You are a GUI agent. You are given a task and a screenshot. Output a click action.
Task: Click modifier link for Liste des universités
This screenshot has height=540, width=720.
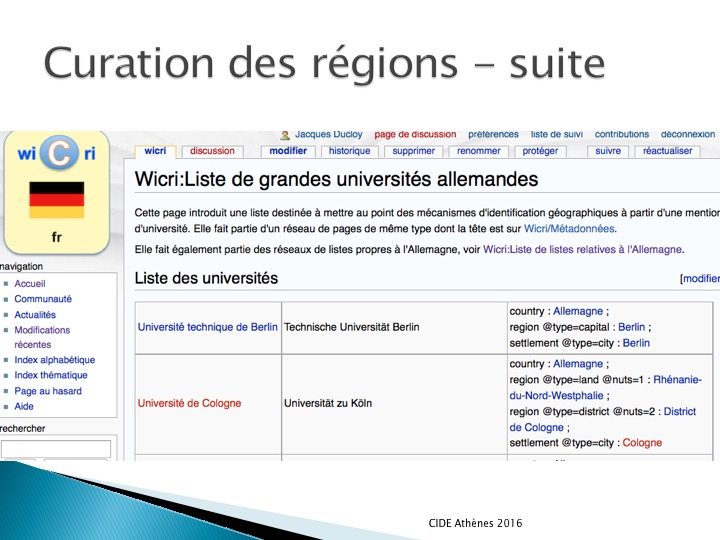tap(701, 278)
